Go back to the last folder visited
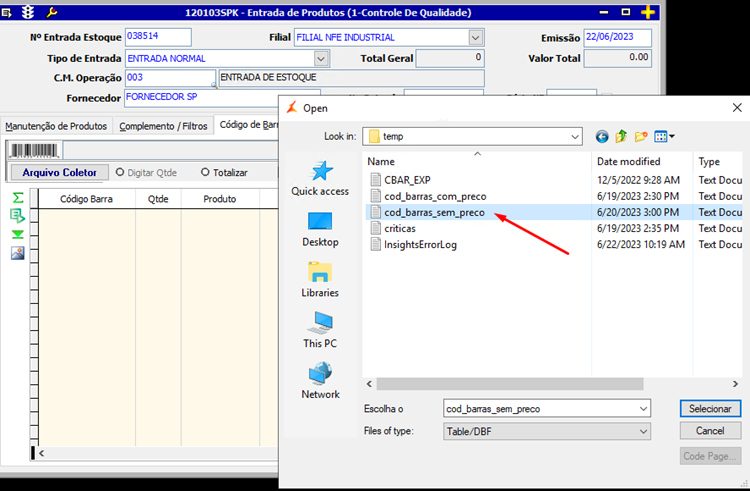This screenshot has height=491, width=750. [602, 137]
